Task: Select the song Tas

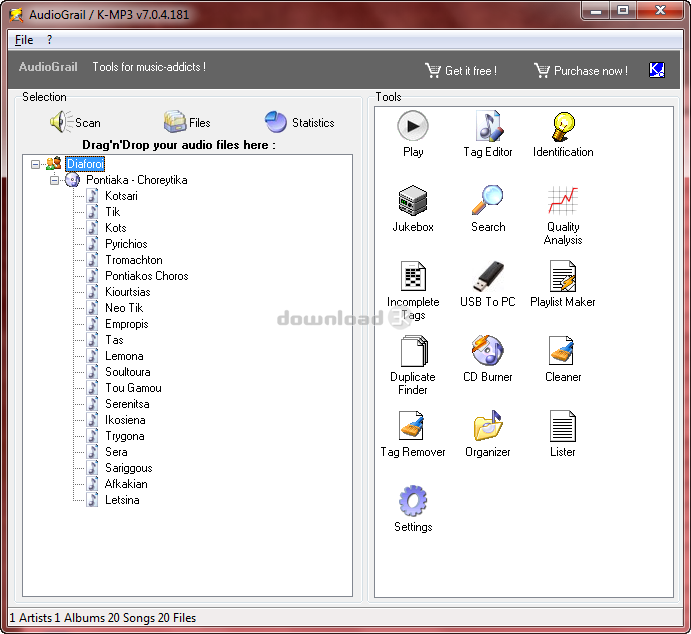Action: click(x=114, y=340)
